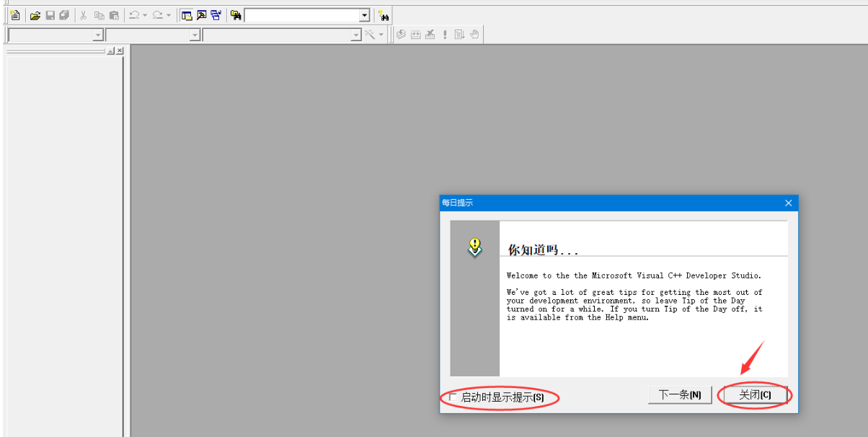Click the Go debug icon
868x437 pixels.
pos(459,35)
